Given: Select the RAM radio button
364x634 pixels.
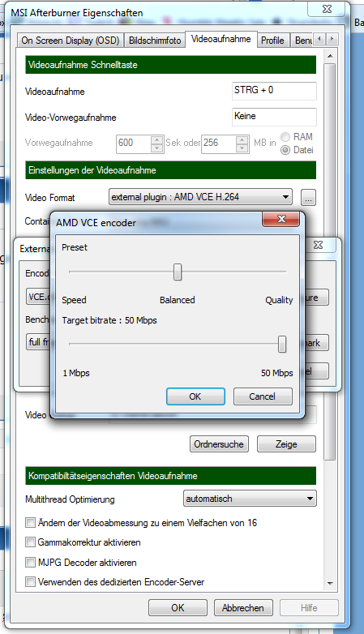Looking at the screenshot, I should (285, 137).
